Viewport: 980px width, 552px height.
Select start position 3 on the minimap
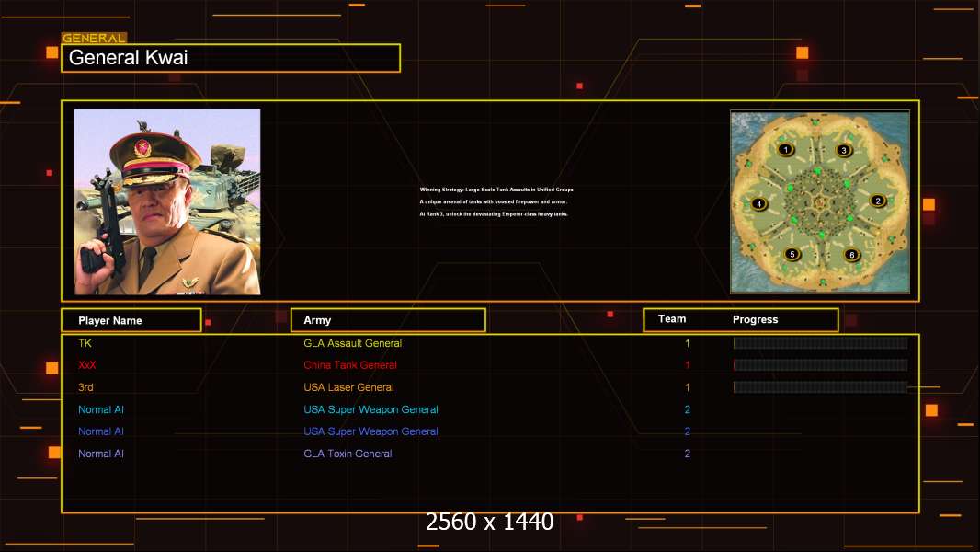point(844,150)
